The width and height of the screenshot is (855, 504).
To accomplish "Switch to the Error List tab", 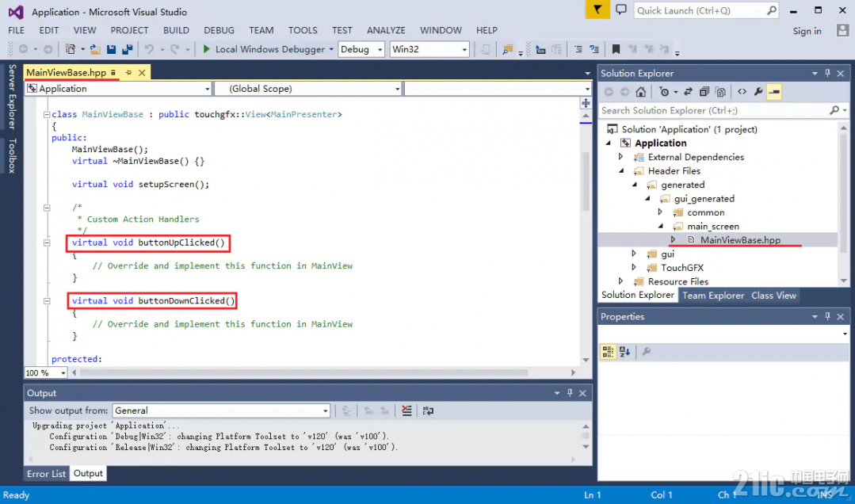I will (x=46, y=473).
